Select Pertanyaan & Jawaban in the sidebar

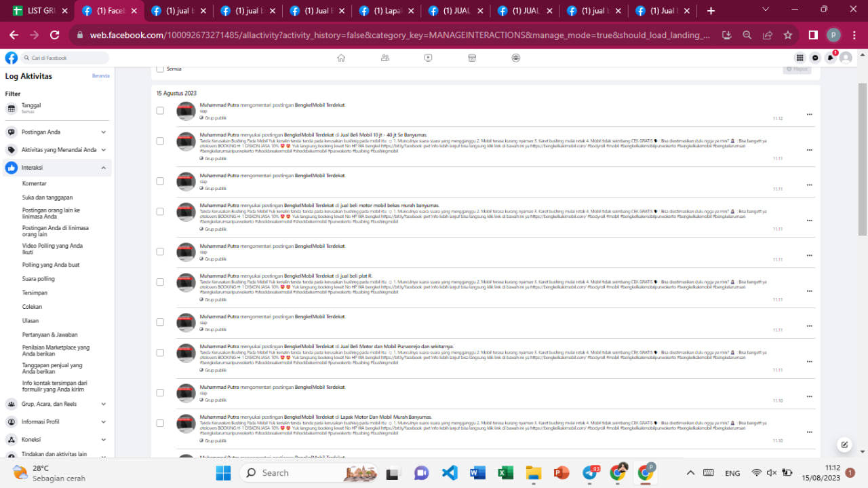[50, 335]
